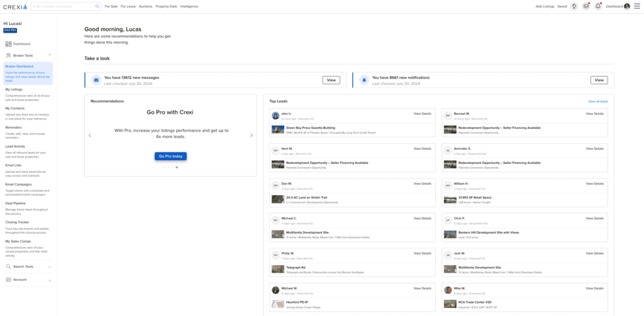Click Add Listings in header
The height and width of the screenshot is (316, 644).
click(545, 6)
